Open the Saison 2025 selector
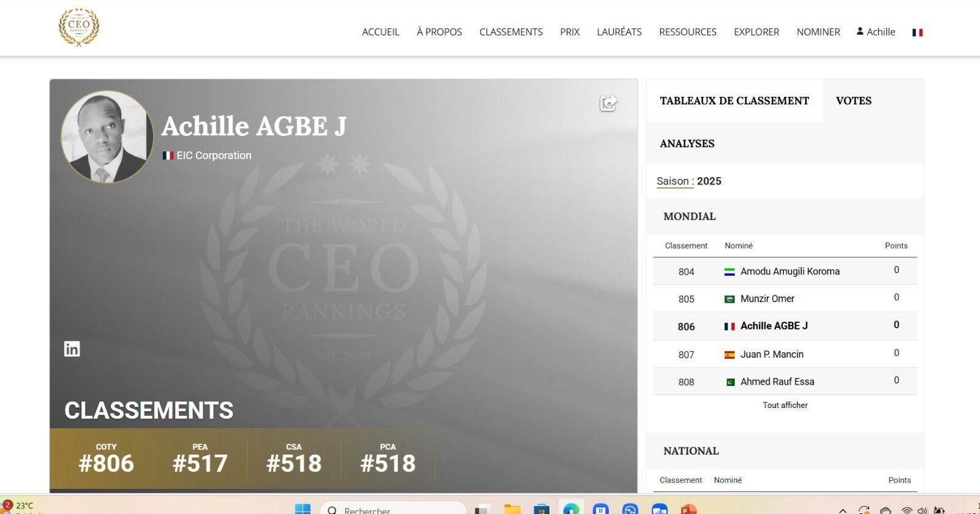 [688, 181]
